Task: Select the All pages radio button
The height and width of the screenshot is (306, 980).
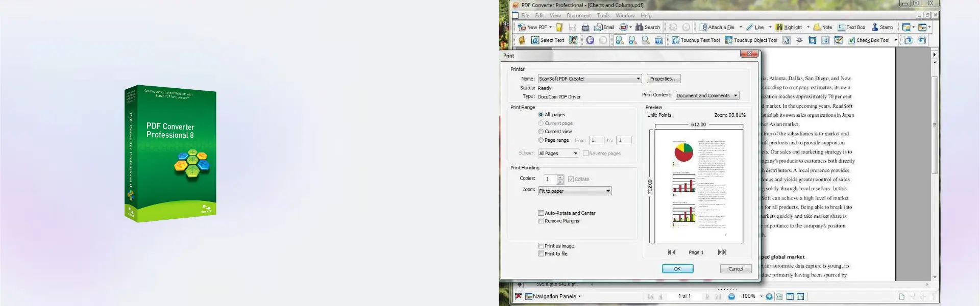Action: click(x=541, y=115)
